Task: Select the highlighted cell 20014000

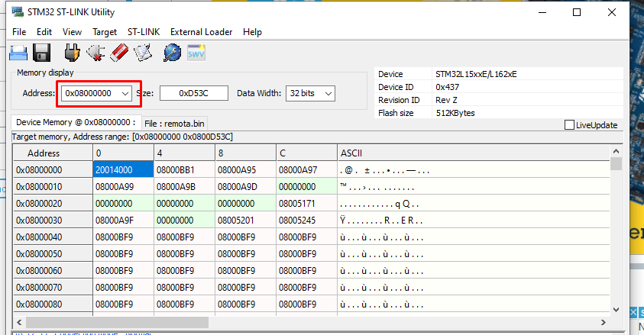Action: [x=123, y=169]
